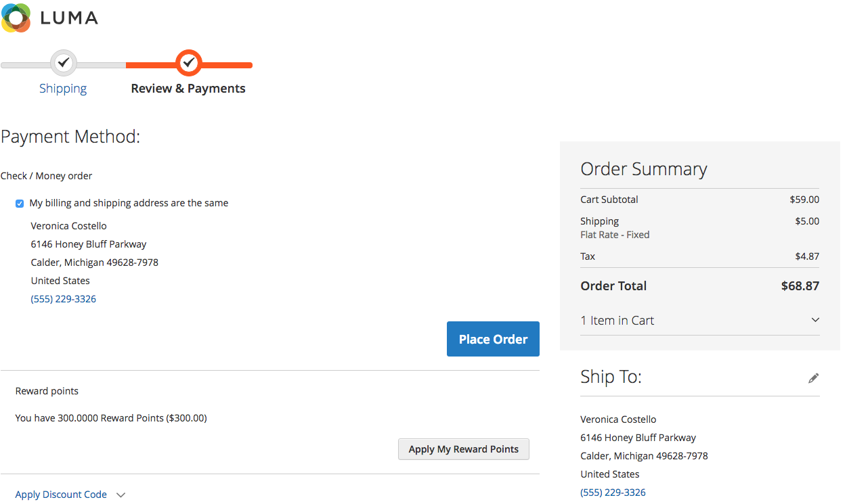Apply My Reward Points button

tap(464, 449)
